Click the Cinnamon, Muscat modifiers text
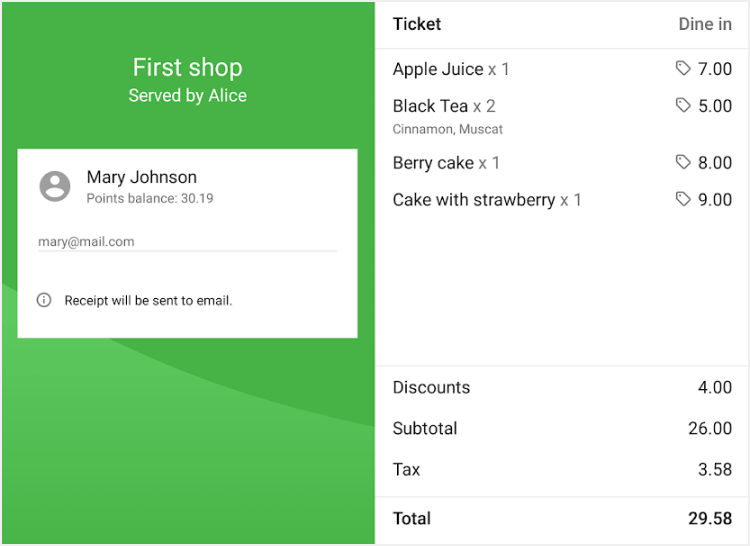This screenshot has width=750, height=546. (x=448, y=129)
